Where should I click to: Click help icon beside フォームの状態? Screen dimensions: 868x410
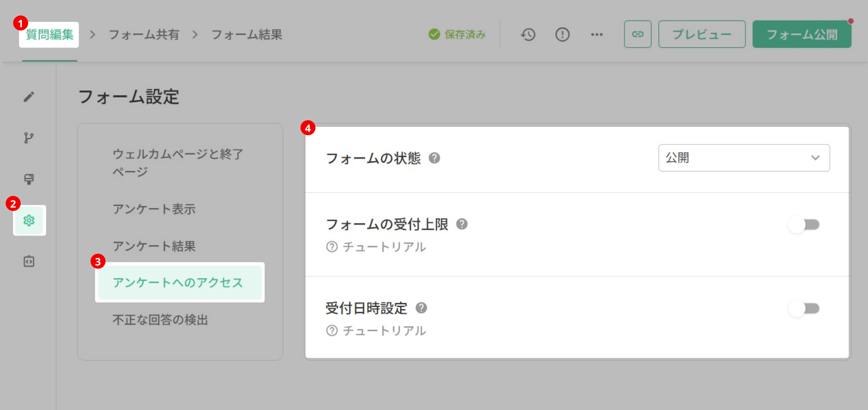coord(434,158)
